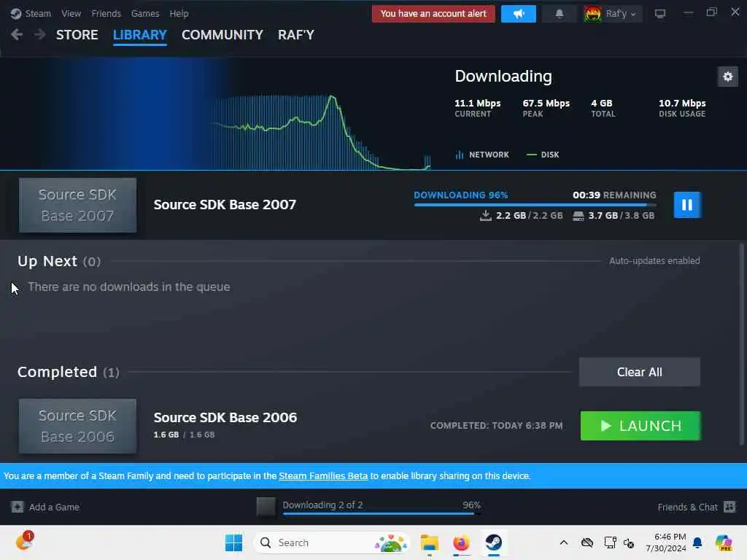Click the Friends & Chat icon
The image size is (747, 560).
[729, 507]
